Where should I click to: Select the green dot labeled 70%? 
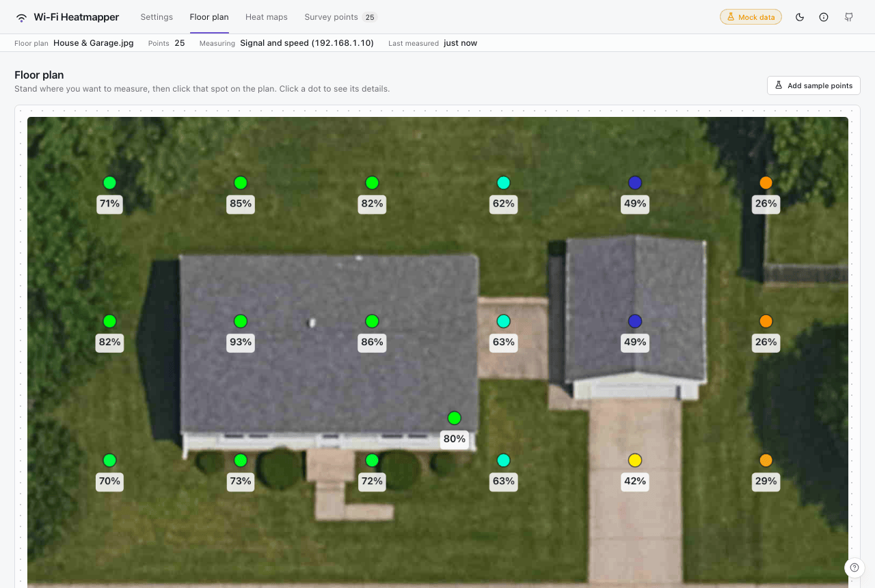click(x=109, y=460)
